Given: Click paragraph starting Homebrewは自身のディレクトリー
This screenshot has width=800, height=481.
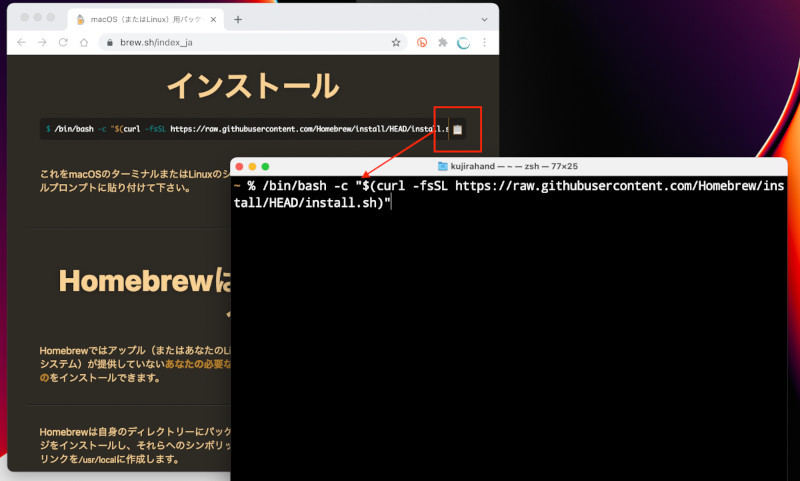Looking at the screenshot, I should click(x=135, y=445).
